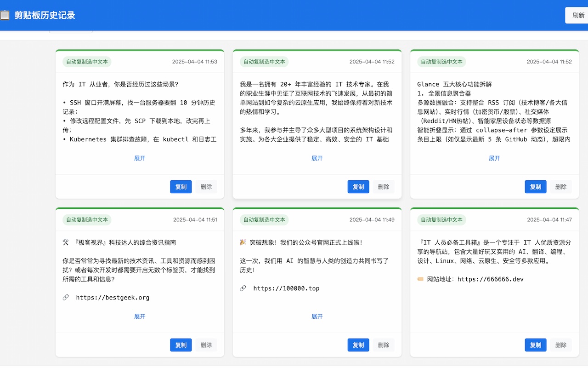
Task: Copy the IT 技术专家 entry
Action: [358, 187]
